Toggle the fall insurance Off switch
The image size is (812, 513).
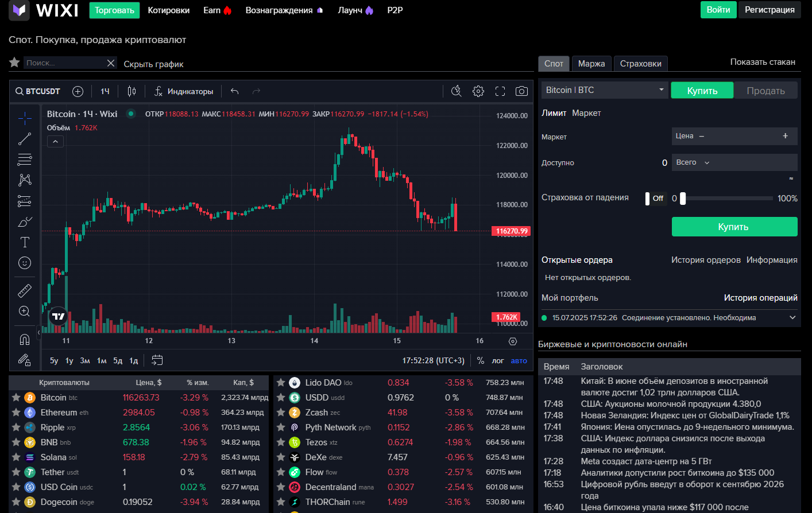coord(655,199)
